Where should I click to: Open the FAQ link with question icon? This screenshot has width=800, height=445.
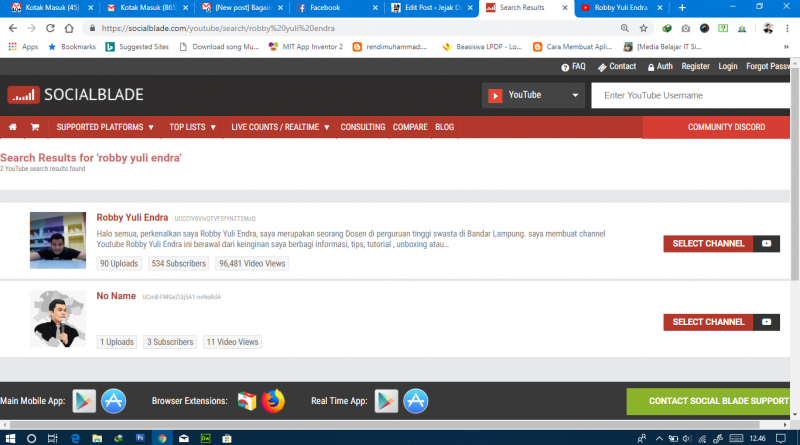[573, 67]
